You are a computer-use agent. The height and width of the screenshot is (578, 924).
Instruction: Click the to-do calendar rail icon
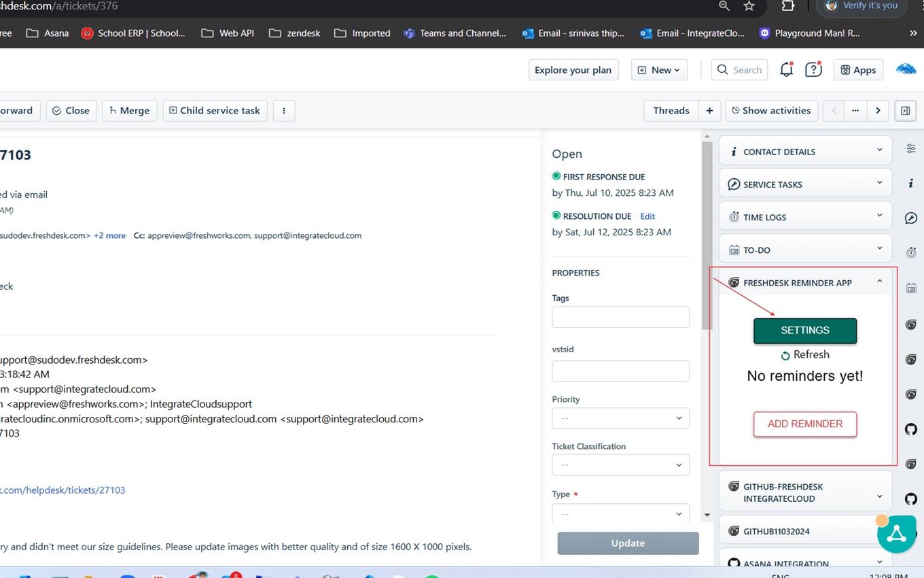(x=911, y=288)
